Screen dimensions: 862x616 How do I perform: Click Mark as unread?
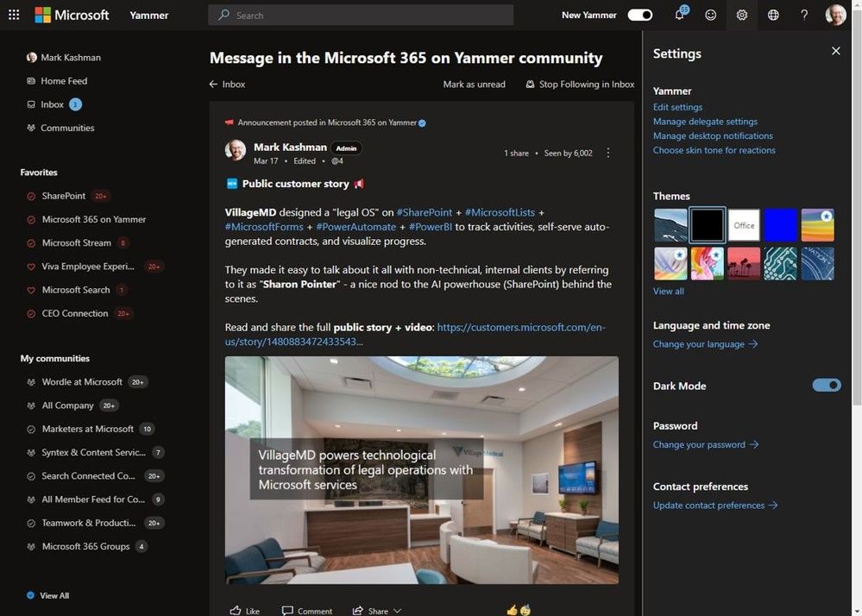click(474, 84)
